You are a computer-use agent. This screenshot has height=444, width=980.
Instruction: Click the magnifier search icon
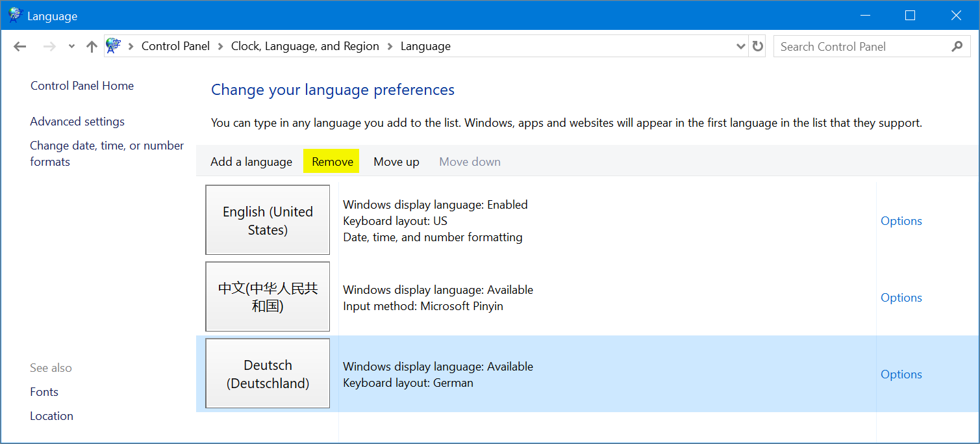957,46
